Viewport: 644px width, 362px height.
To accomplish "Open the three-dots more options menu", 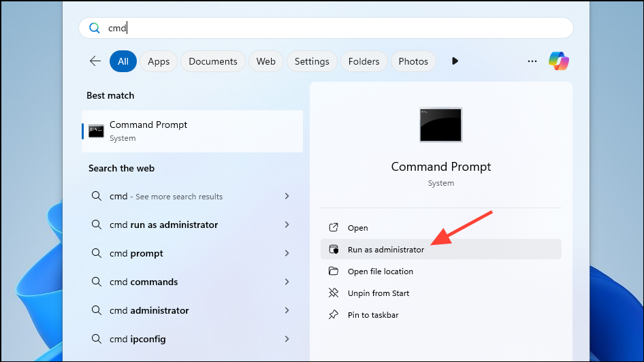I will tap(532, 61).
